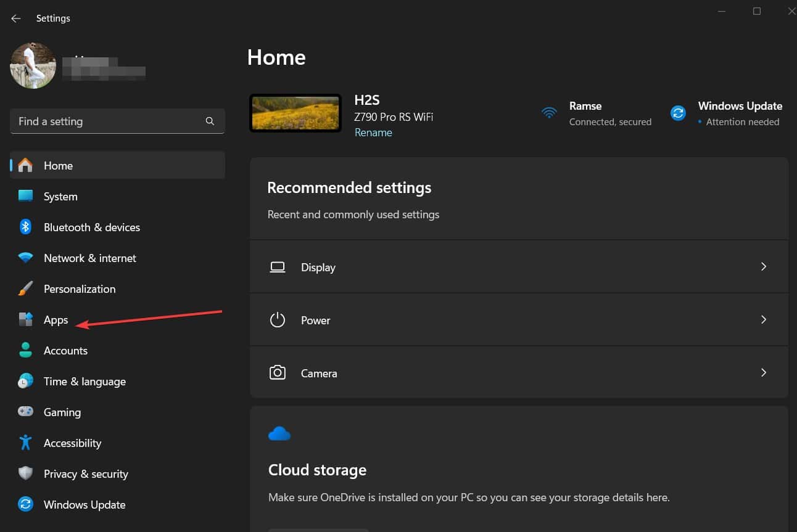Click the Camera row chevron arrow

tap(764, 373)
